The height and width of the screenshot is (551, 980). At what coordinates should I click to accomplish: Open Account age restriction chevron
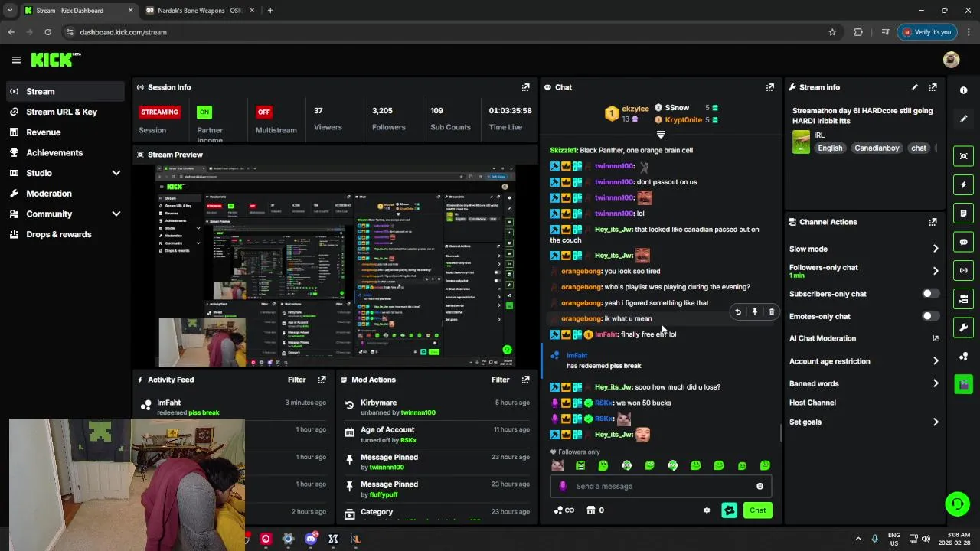pos(935,361)
